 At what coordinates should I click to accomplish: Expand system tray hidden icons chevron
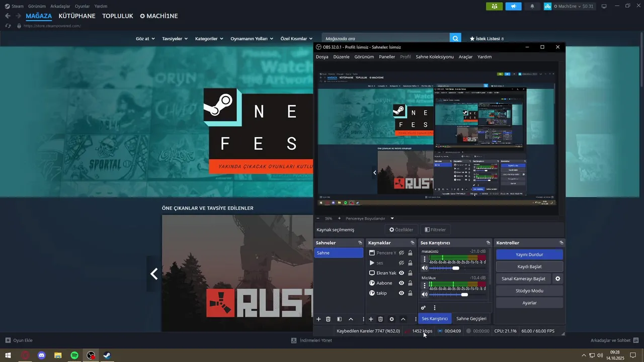[584, 355]
